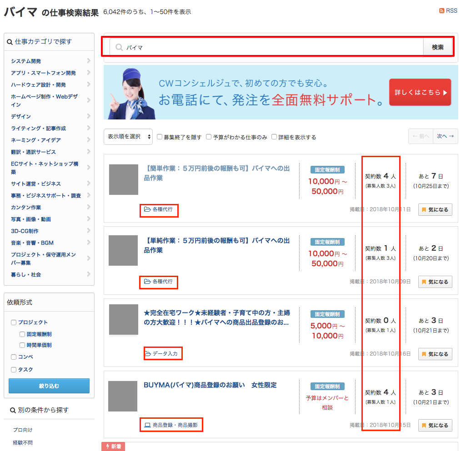Open ネーミング・アイデア category
The height and width of the screenshot is (451, 476).
point(36,140)
